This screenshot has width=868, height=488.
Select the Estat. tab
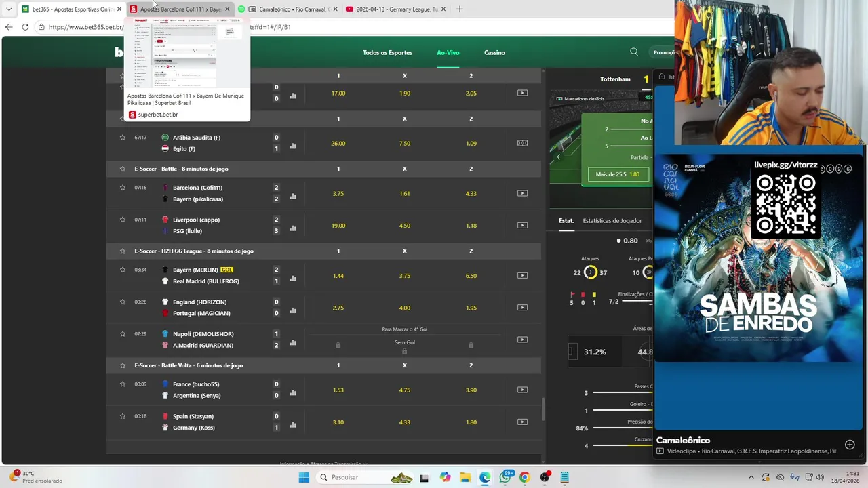(566, 220)
